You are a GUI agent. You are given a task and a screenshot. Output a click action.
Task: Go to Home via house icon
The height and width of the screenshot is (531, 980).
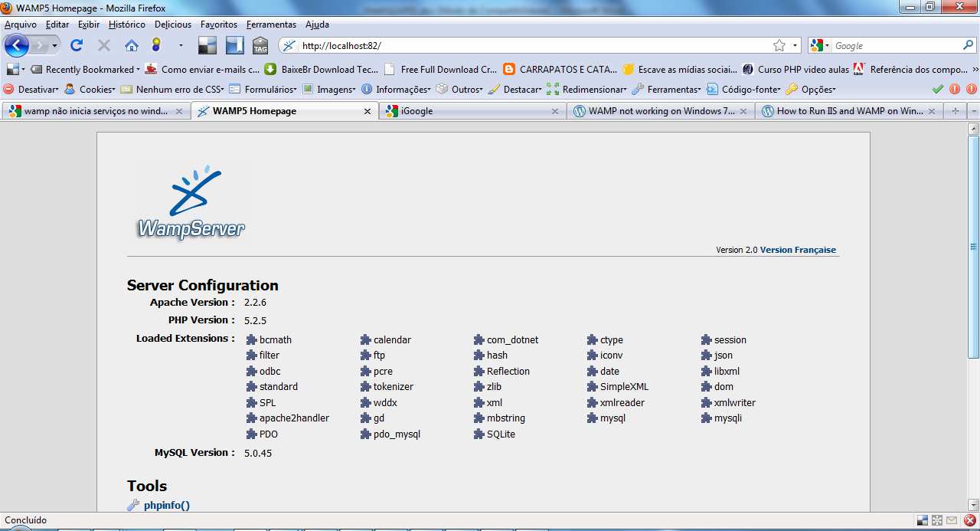pos(132,45)
